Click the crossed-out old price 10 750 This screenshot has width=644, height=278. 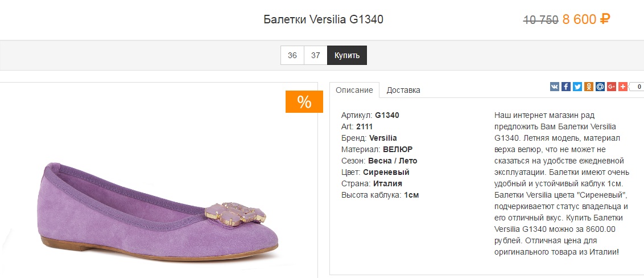pyautogui.click(x=540, y=21)
